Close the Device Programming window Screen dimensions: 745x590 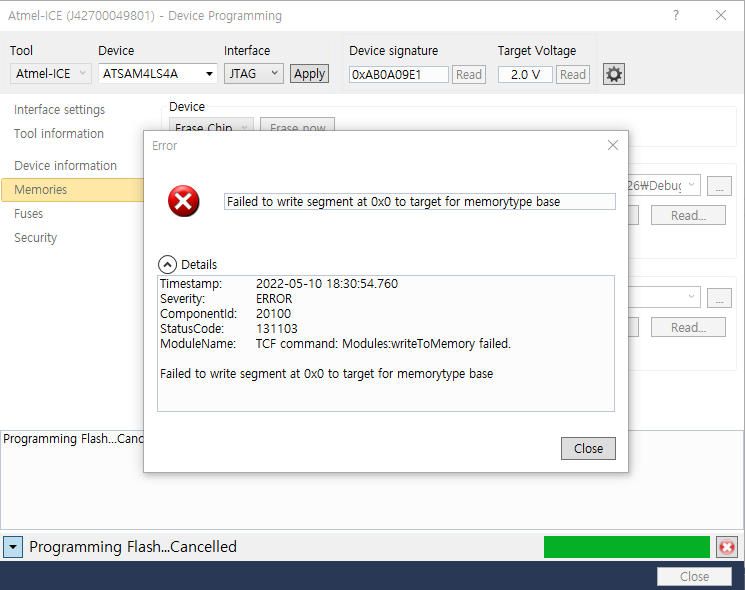721,15
